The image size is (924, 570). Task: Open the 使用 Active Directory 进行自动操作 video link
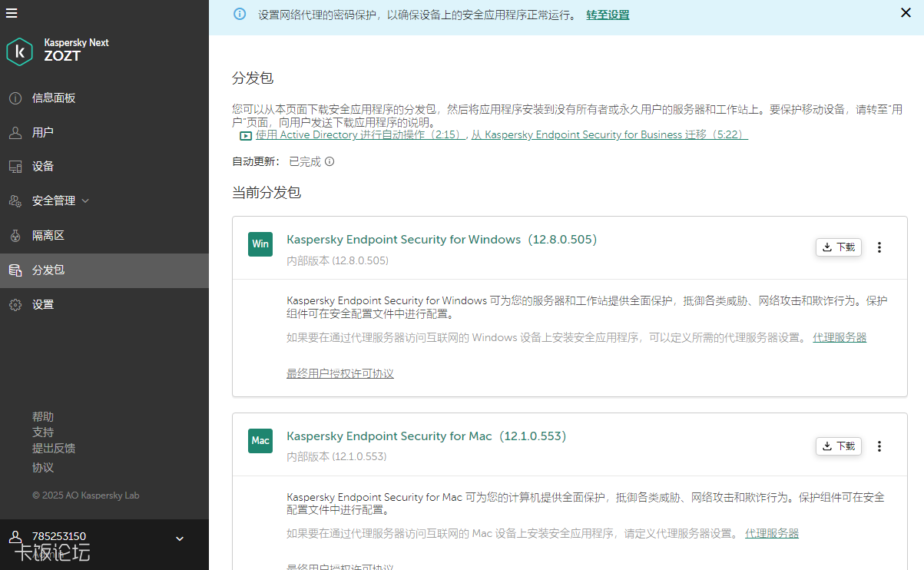361,134
